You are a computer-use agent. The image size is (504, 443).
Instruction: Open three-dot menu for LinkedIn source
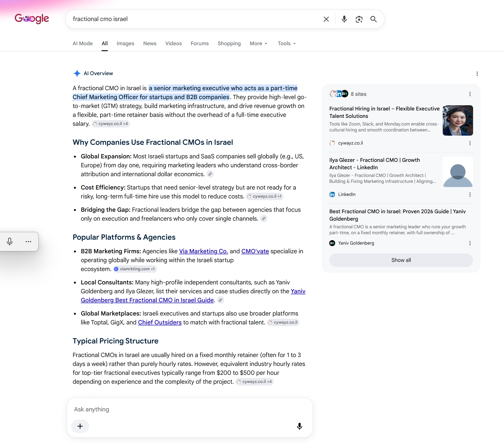point(470,194)
